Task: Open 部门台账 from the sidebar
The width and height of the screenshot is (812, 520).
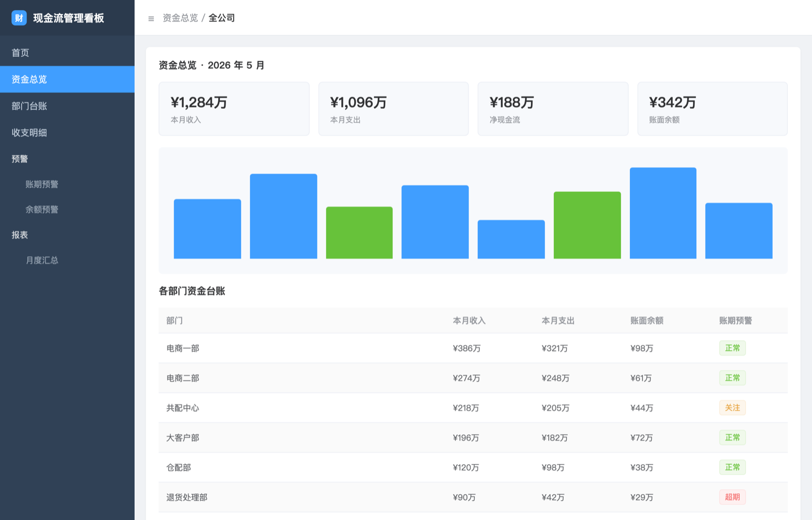Action: (67, 106)
